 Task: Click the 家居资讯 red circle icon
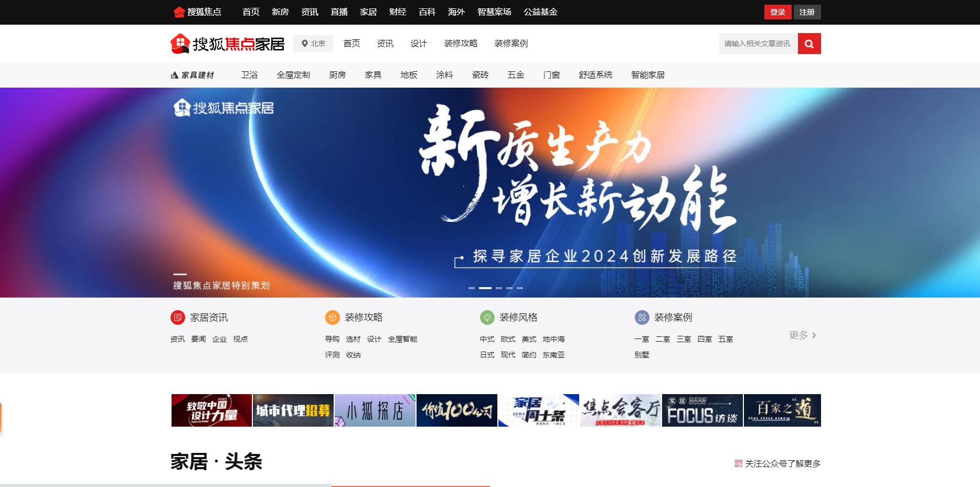click(178, 317)
